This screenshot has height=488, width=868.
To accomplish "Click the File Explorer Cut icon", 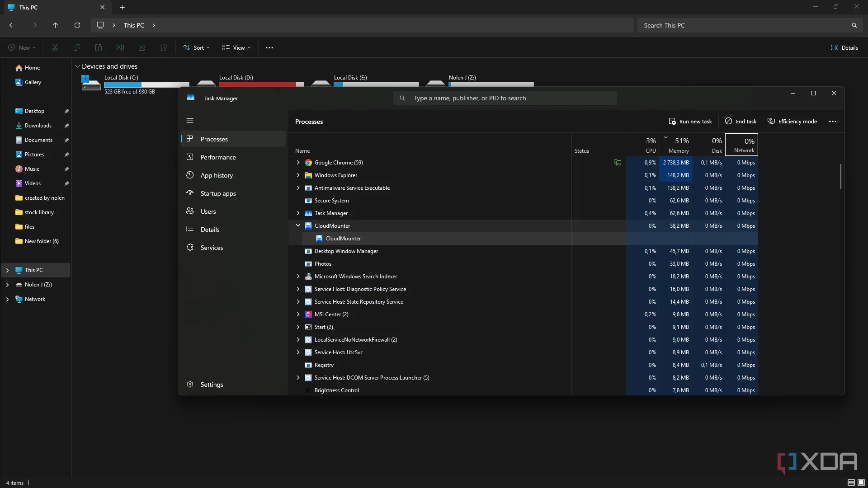I will pos(55,47).
